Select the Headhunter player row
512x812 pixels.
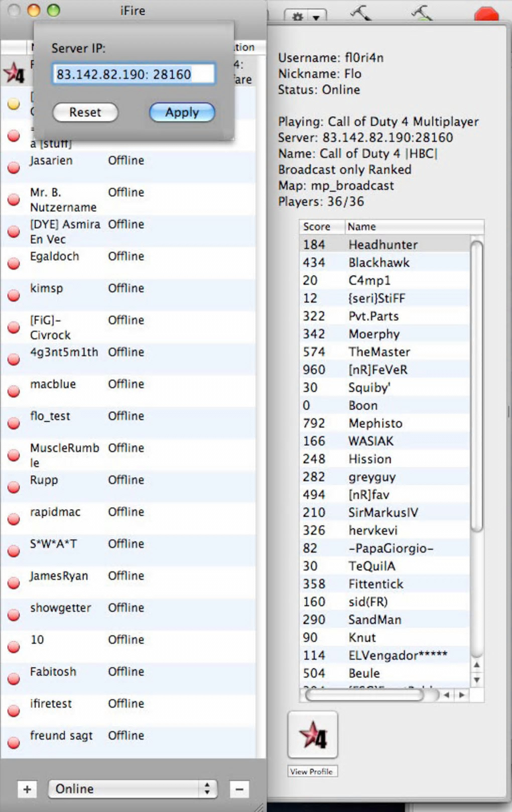[x=385, y=245]
